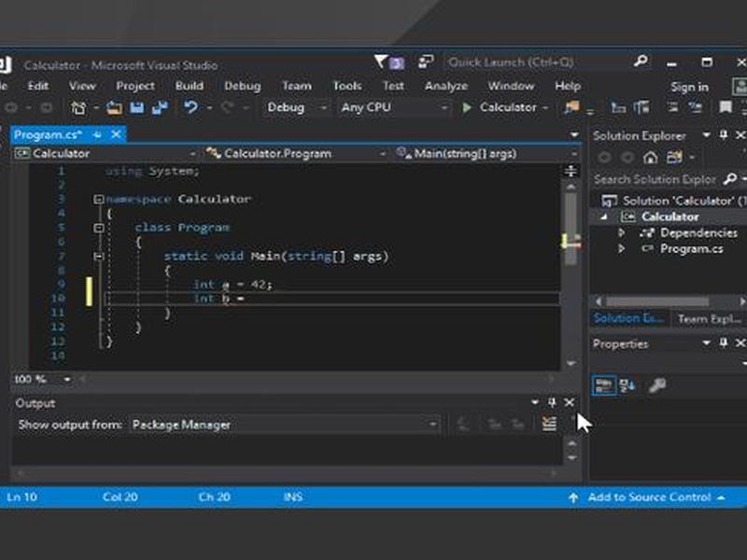Close the Program.cs tab
The height and width of the screenshot is (560, 747).
pos(116,134)
